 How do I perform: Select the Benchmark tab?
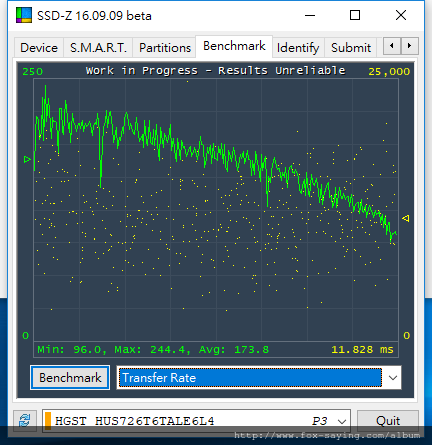(x=234, y=46)
